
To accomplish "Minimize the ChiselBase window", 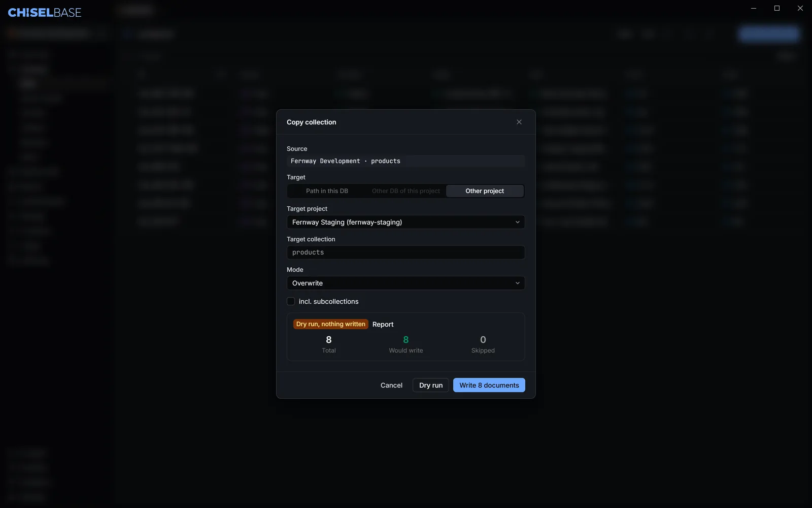I will 754,8.
